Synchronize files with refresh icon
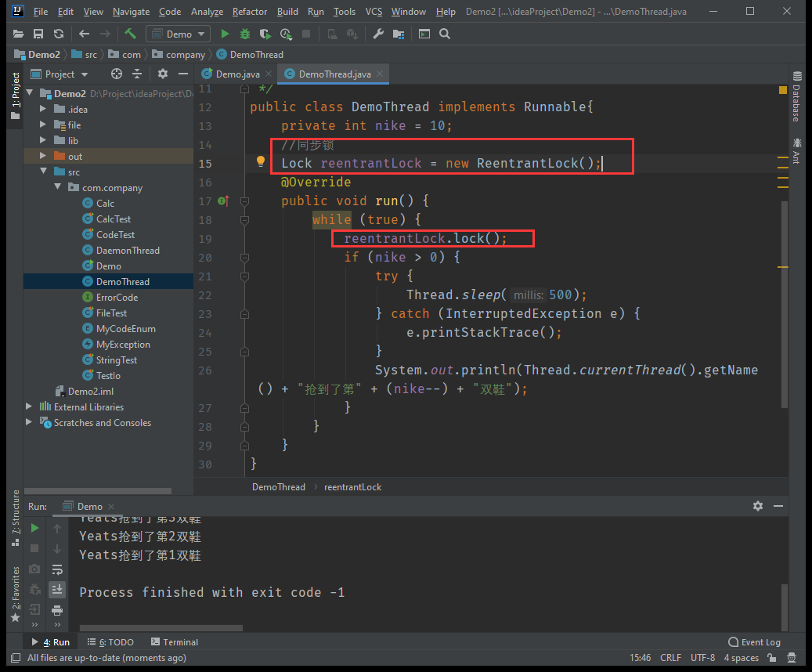The image size is (812, 672). coord(59,34)
